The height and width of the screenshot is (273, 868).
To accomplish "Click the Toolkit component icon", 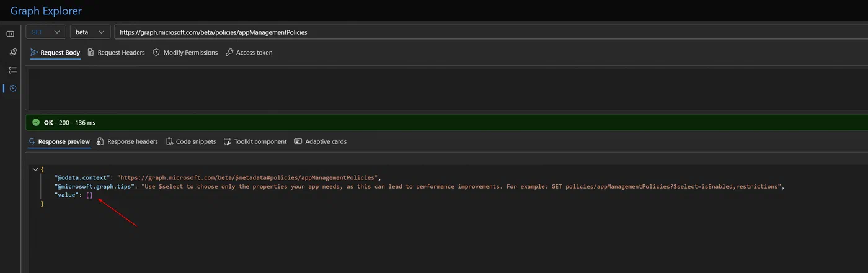I will [x=228, y=141].
